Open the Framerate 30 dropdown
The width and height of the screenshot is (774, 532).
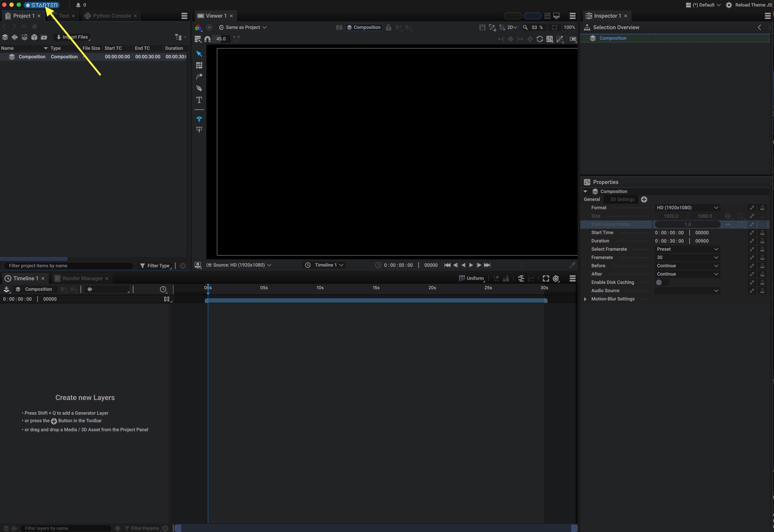point(687,258)
